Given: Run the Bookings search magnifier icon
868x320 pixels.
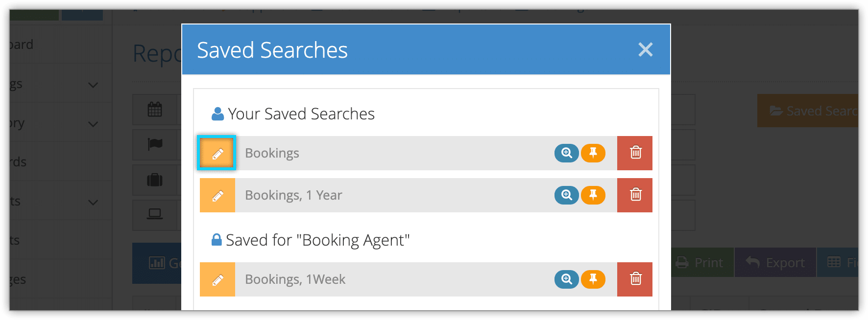Looking at the screenshot, I should pyautogui.click(x=567, y=153).
